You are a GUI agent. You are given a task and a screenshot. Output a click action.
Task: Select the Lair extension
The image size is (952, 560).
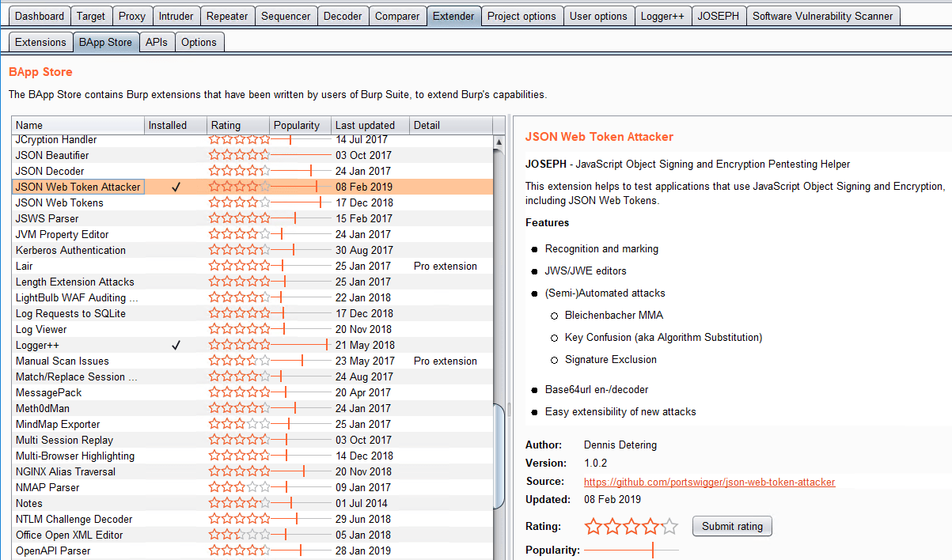pos(252,266)
